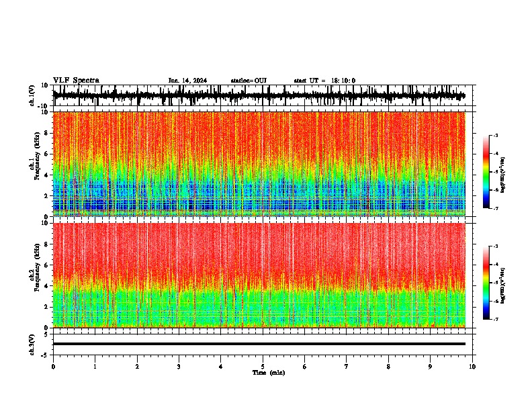Click the "VLF Spectra" title text
The height and width of the screenshot is (411, 532).
pos(76,81)
